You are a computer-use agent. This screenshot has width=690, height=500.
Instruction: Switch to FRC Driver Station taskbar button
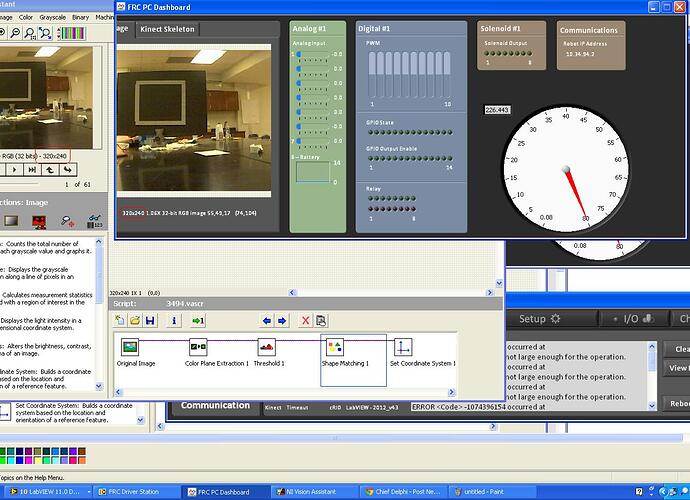tap(137, 492)
